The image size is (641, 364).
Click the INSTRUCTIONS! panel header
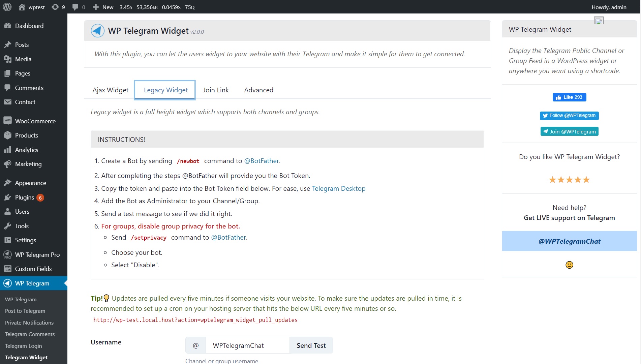coord(287,140)
